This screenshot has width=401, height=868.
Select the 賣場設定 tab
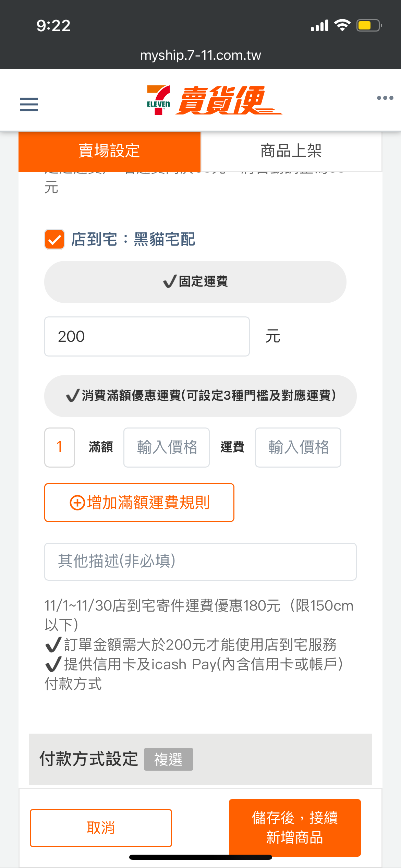[x=109, y=151]
